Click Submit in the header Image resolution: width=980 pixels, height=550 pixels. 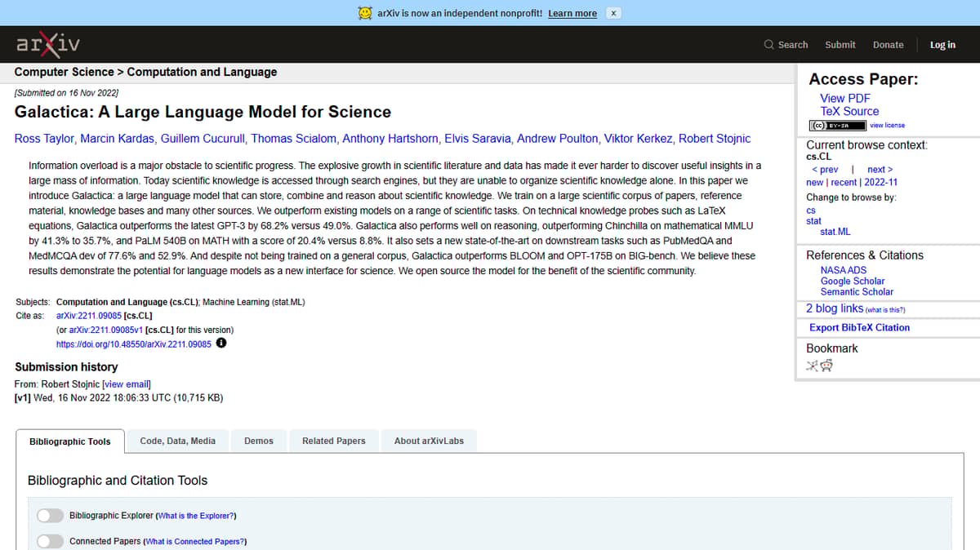coord(840,45)
